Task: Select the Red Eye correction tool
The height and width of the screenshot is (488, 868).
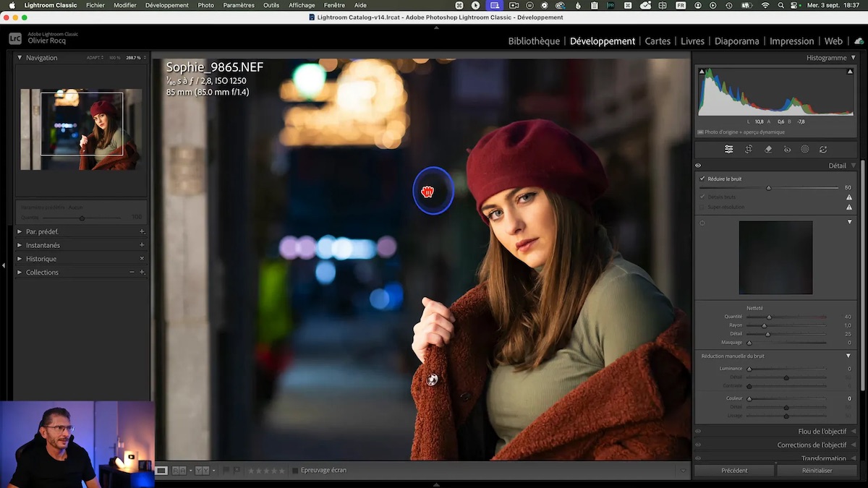Action: tap(788, 150)
